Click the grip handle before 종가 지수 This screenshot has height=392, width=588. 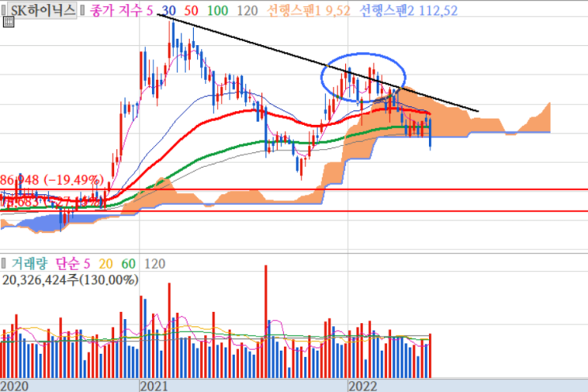(x=83, y=10)
